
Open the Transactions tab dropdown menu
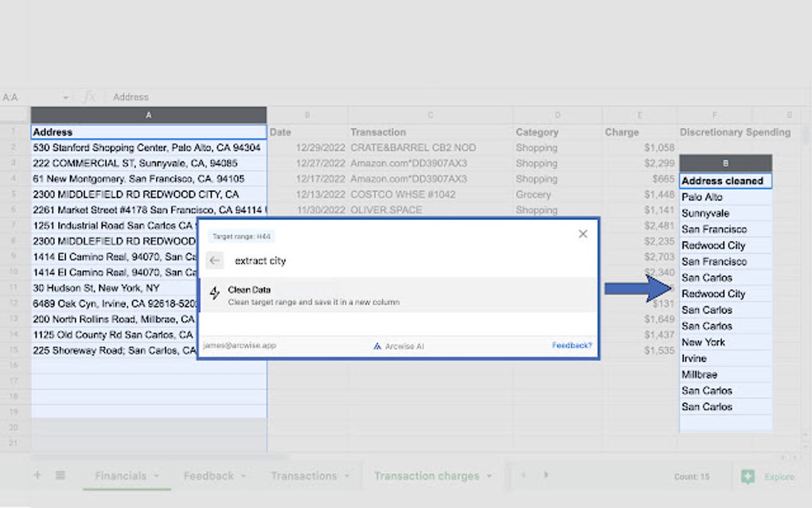pyautogui.click(x=345, y=475)
